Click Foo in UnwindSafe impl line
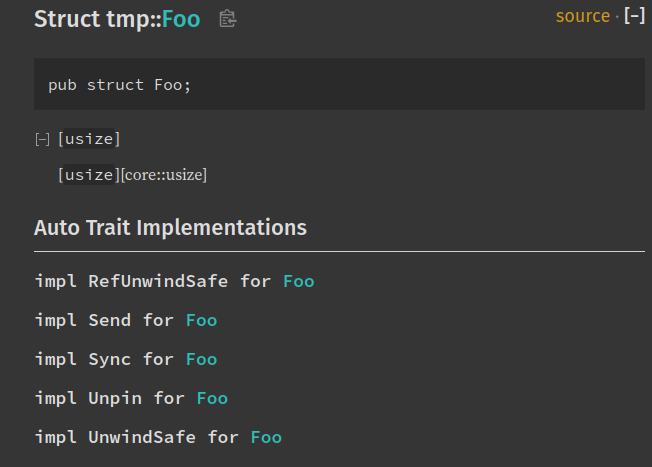Image resolution: width=652 pixels, height=467 pixels. pyautogui.click(x=266, y=437)
